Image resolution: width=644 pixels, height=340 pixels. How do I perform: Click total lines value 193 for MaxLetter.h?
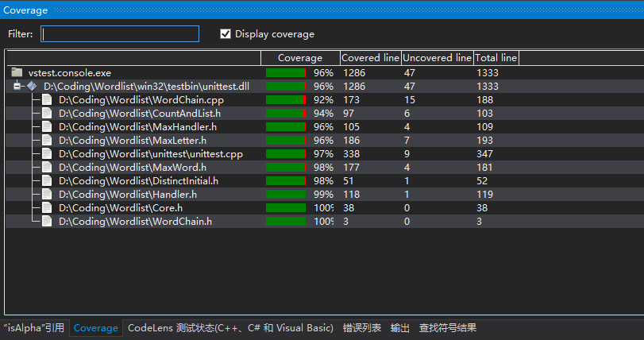484,141
